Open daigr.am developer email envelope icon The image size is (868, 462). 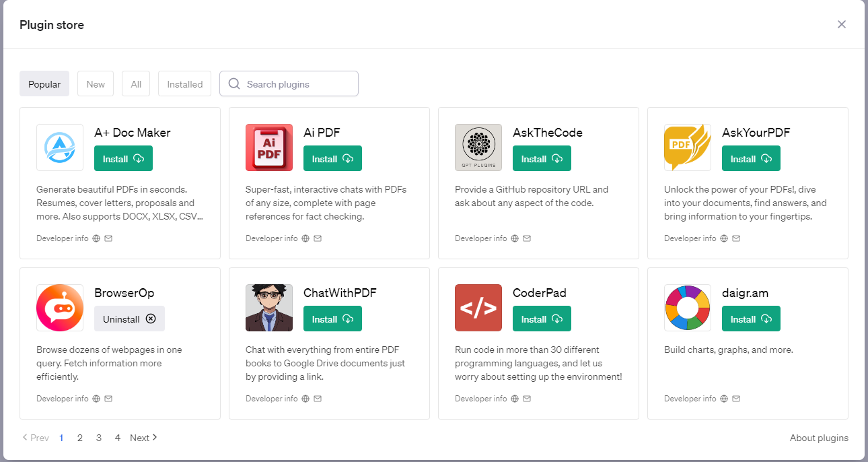(736, 399)
